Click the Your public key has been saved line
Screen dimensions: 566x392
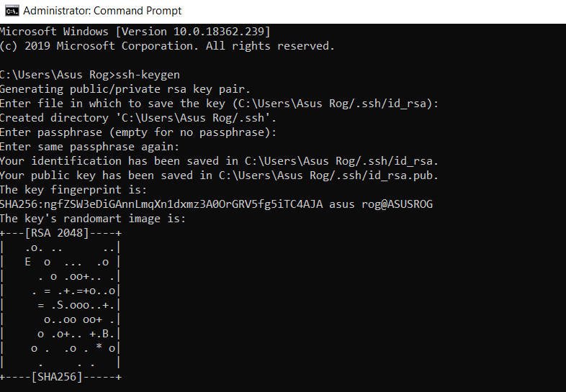click(219, 176)
